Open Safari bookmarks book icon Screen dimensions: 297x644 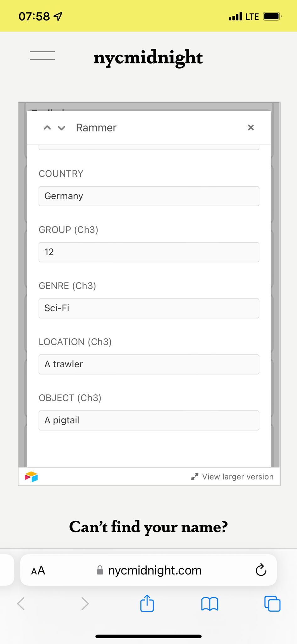coord(209,603)
